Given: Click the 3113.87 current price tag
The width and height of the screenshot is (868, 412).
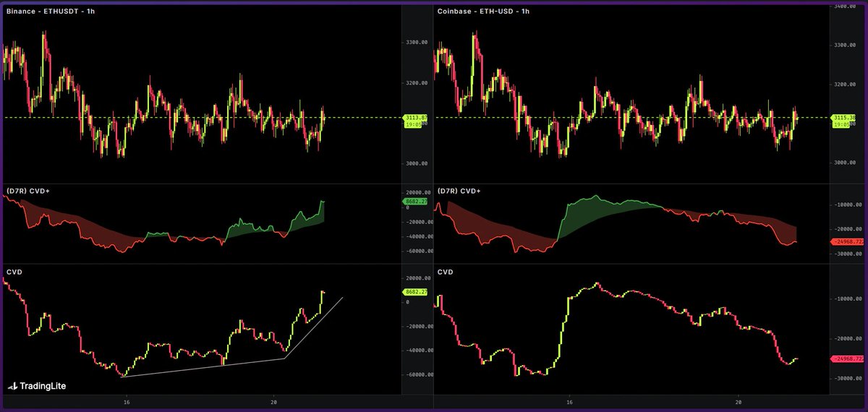Looking at the screenshot, I should pos(416,117).
